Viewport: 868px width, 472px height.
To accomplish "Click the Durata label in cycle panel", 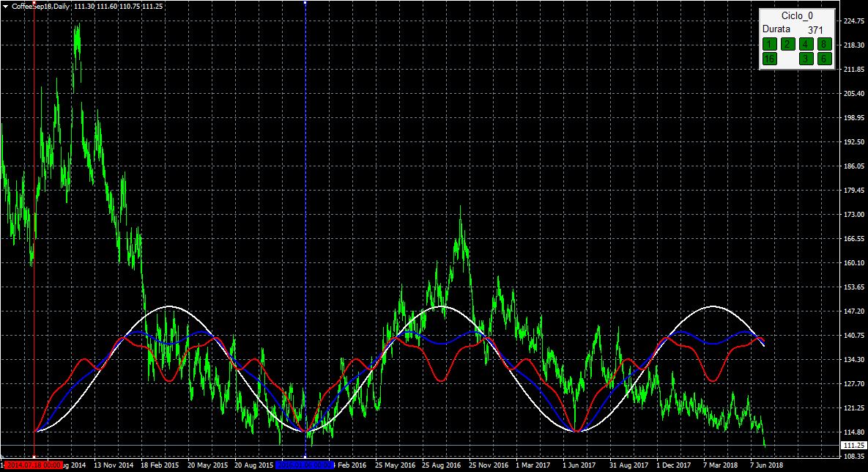I will click(776, 29).
